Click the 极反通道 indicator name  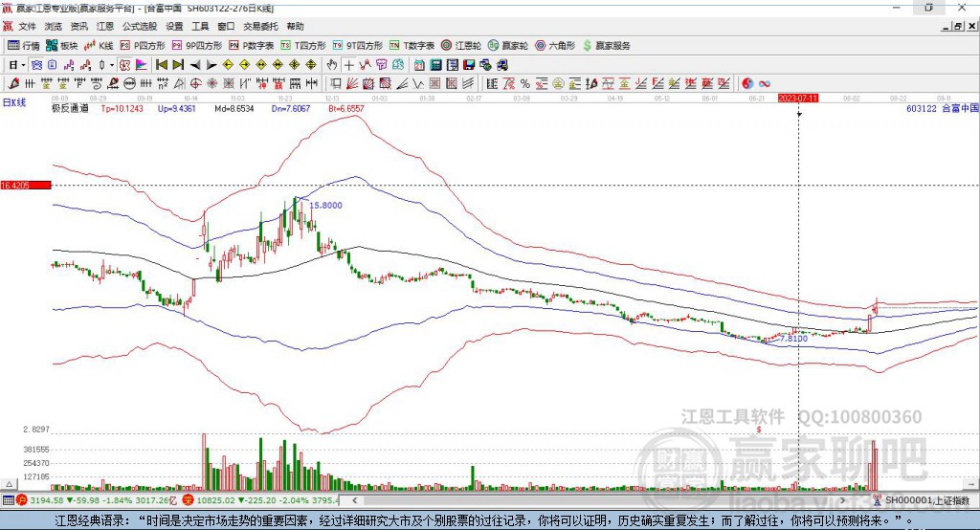coord(70,108)
